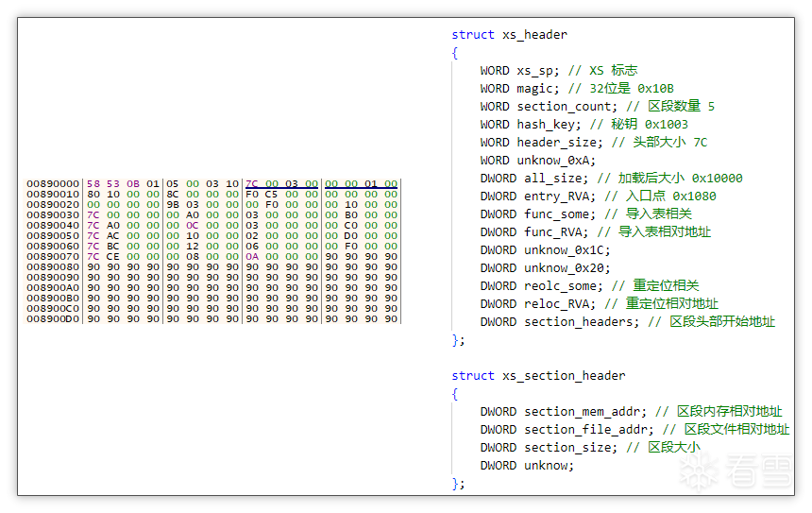Click the hex address 00890000
The image size is (812, 513).
click(x=53, y=184)
